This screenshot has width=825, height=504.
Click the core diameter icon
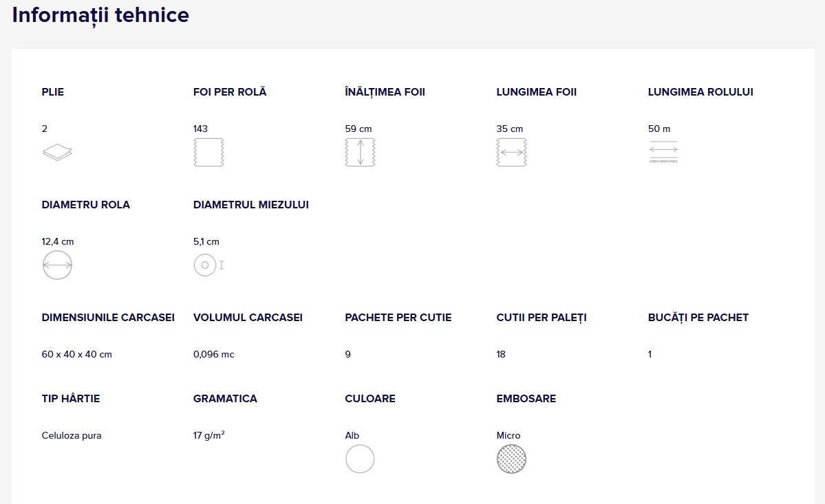pyautogui.click(x=209, y=265)
